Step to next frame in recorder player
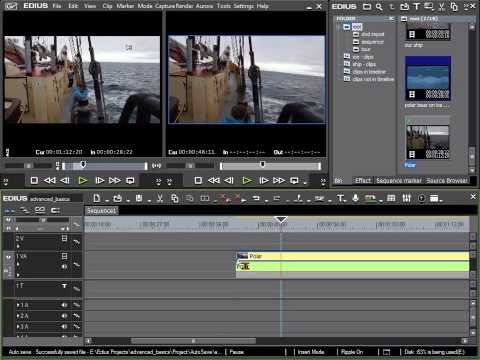This screenshot has width=480, height=360. coord(264,180)
